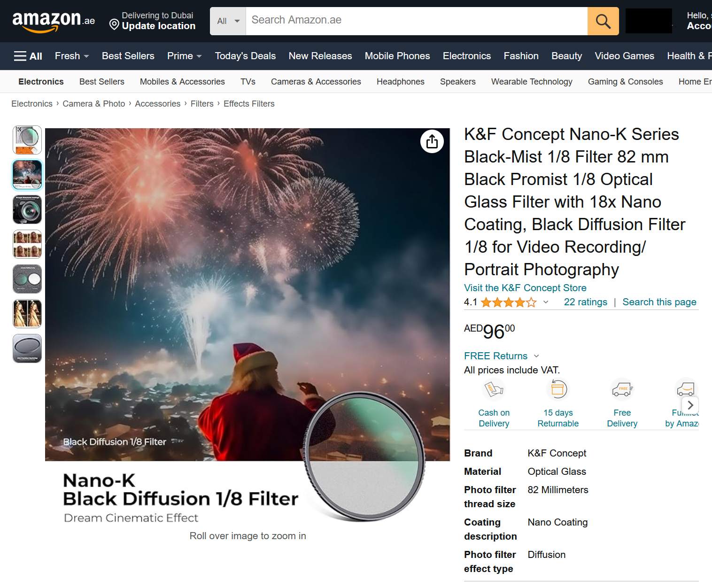
Task: Click next arrow in delivery features carousel
Action: [x=690, y=405]
